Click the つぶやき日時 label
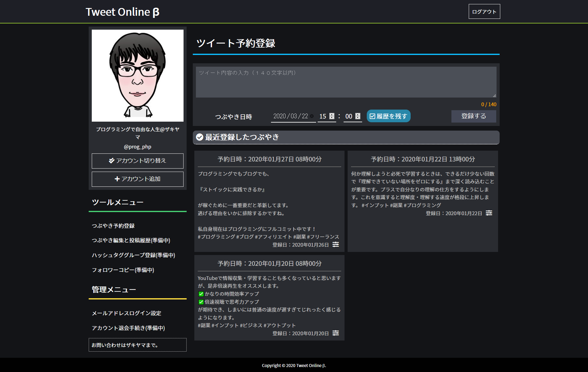 click(x=234, y=117)
